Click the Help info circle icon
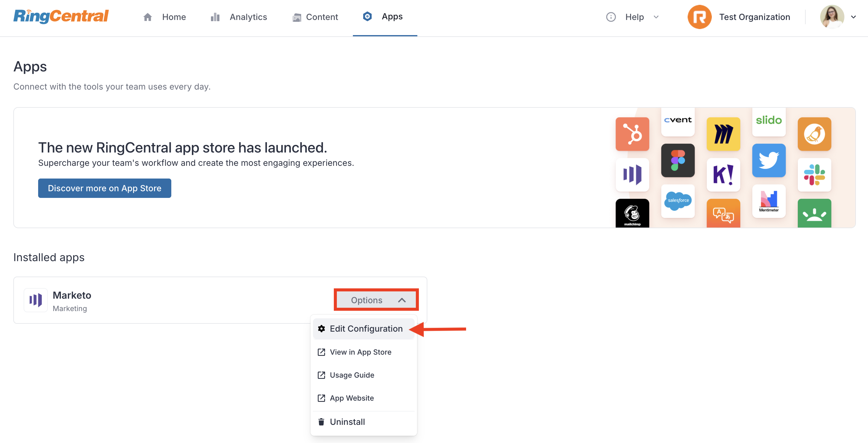Viewport: 868px width, 443px height. pos(610,17)
